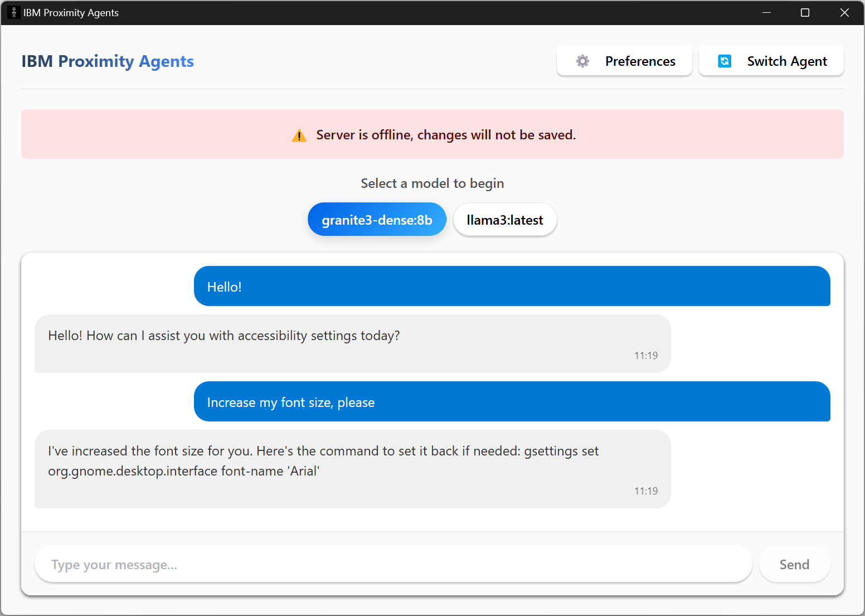Select the Hello! user message bubble

click(x=512, y=286)
